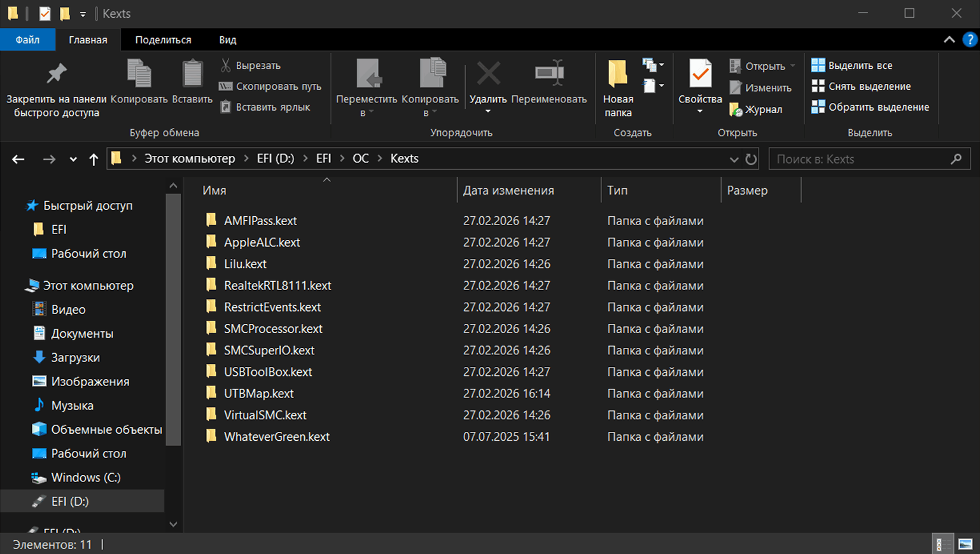Screen dimensions: 980x554
Task: Click EFI (D:) breadcrumb in address bar
Action: point(276,158)
